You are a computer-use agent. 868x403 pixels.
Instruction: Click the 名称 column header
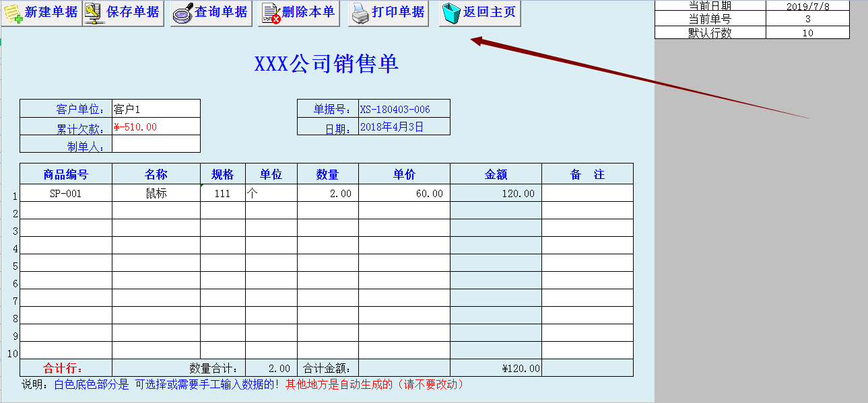point(156,174)
